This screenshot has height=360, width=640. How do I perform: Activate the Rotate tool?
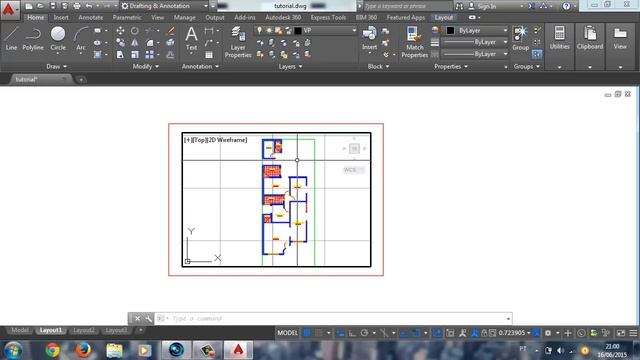click(135, 31)
